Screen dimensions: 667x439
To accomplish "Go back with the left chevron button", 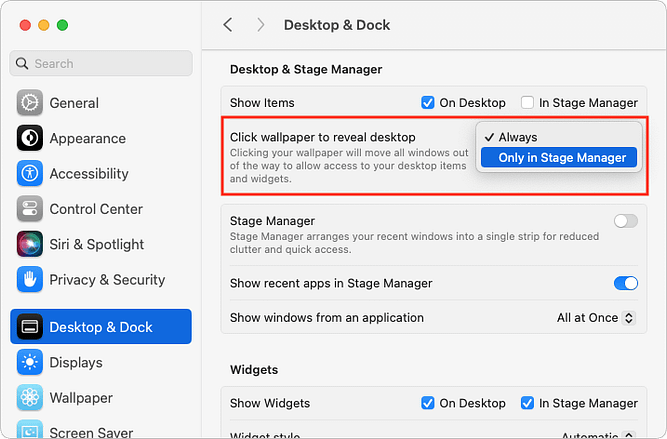I will pyautogui.click(x=228, y=25).
